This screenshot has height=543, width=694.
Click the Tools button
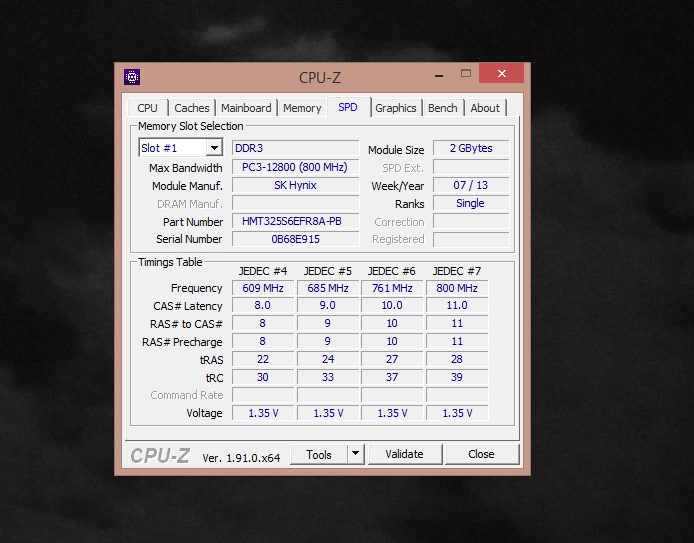pyautogui.click(x=319, y=454)
